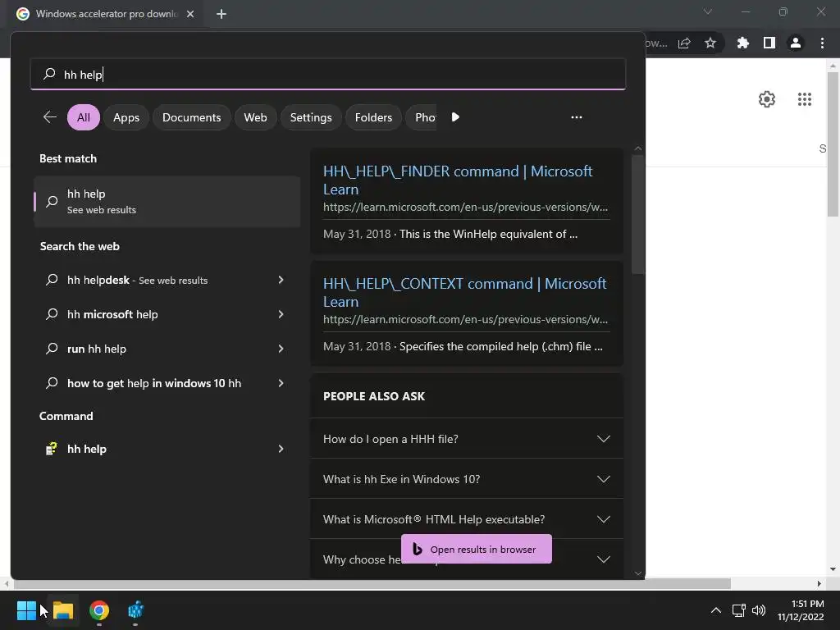
Task: Open the clock showing 1:51 PM
Action: click(801, 610)
